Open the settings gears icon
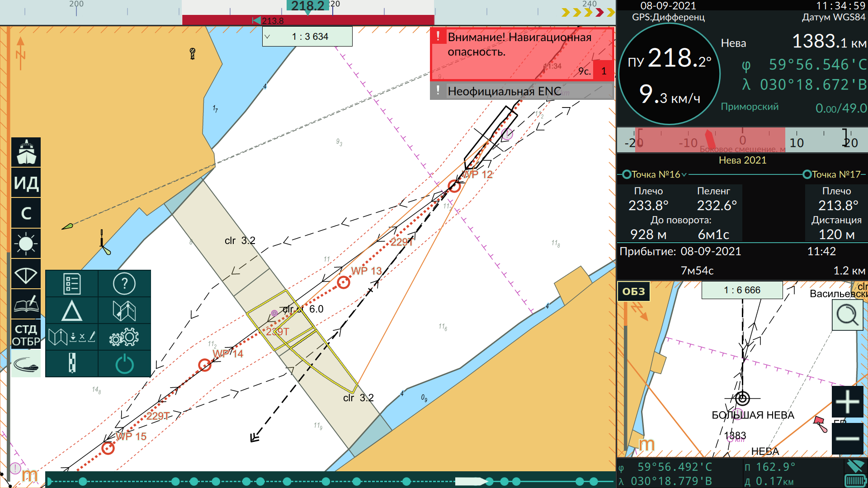This screenshot has height=488, width=868. click(x=124, y=337)
